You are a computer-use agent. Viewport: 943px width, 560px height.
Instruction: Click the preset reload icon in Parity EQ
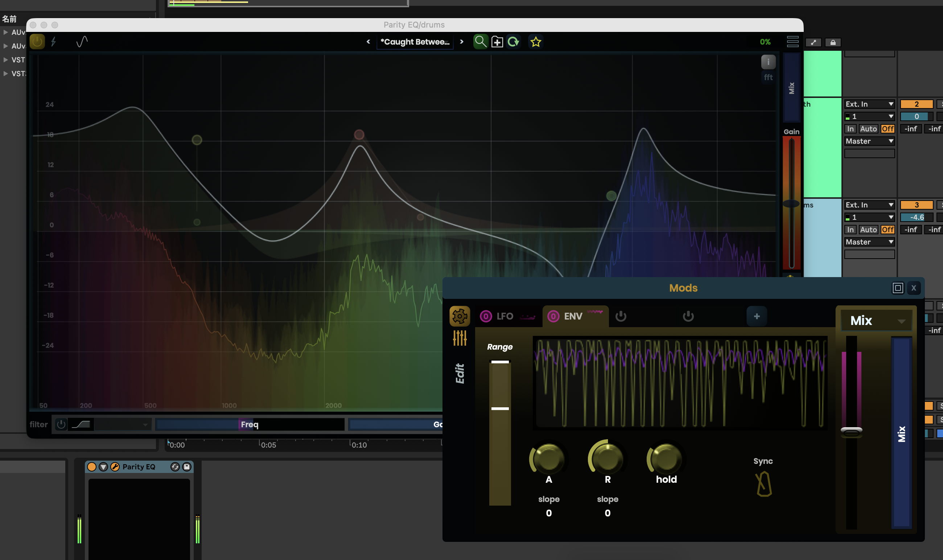513,41
